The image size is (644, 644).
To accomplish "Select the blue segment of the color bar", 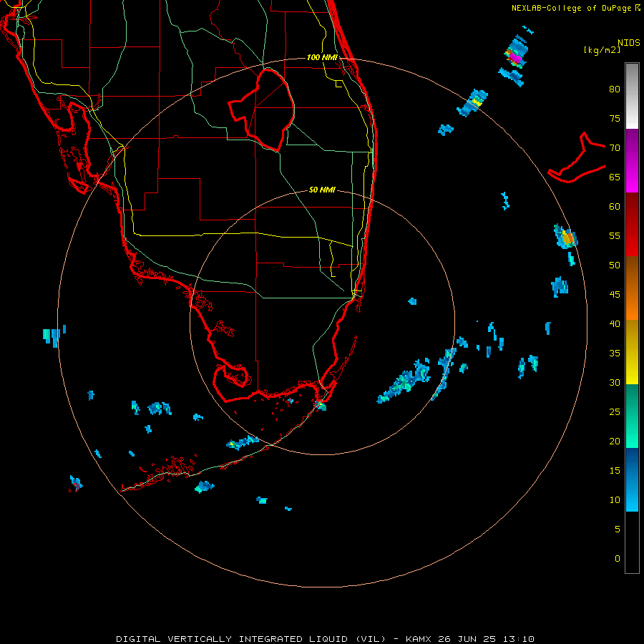I will click(x=632, y=479).
